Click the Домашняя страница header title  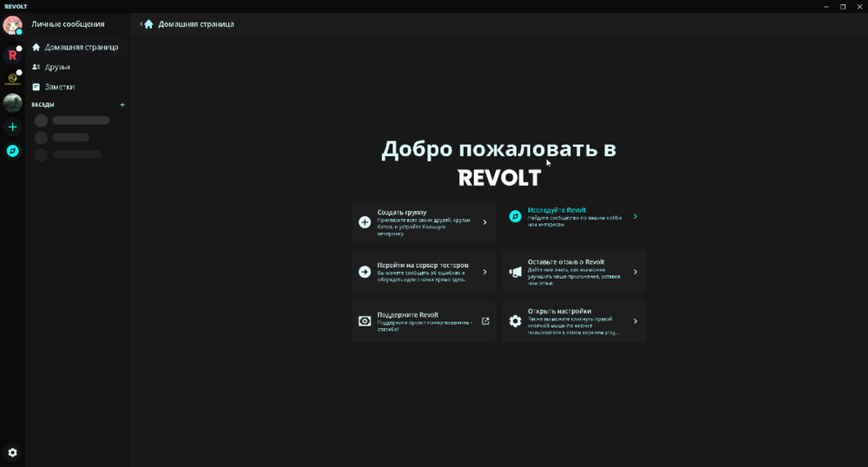click(196, 24)
